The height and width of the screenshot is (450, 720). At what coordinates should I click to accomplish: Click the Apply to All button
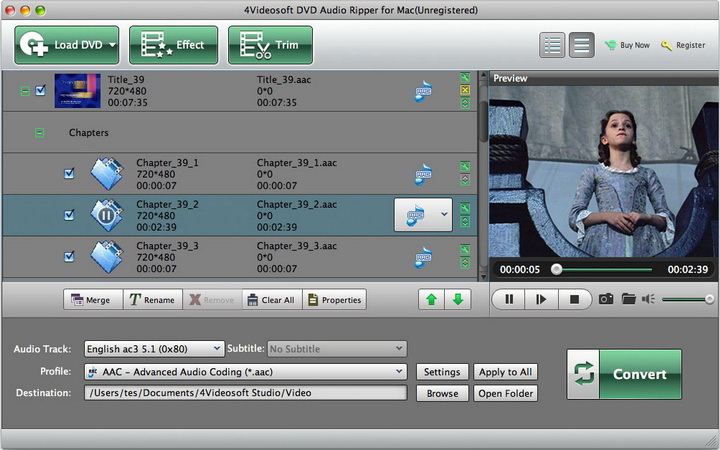coord(505,372)
